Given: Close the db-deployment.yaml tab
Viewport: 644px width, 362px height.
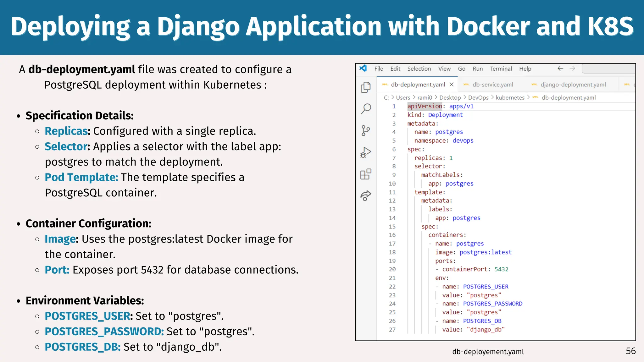Looking at the screenshot, I should pos(452,85).
